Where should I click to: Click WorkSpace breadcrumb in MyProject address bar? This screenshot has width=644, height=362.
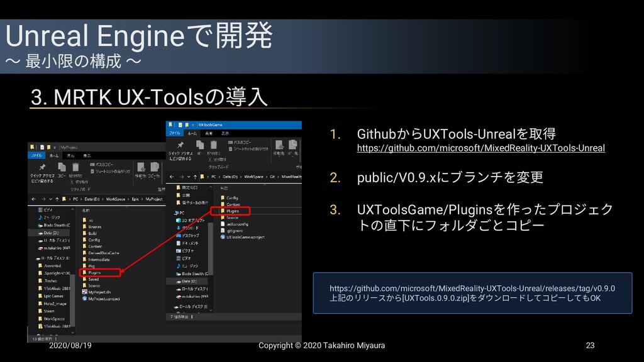point(116,199)
